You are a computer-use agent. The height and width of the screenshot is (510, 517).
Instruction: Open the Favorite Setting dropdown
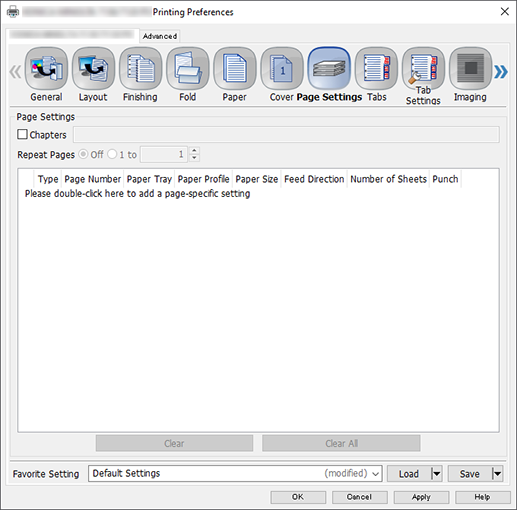point(235,474)
